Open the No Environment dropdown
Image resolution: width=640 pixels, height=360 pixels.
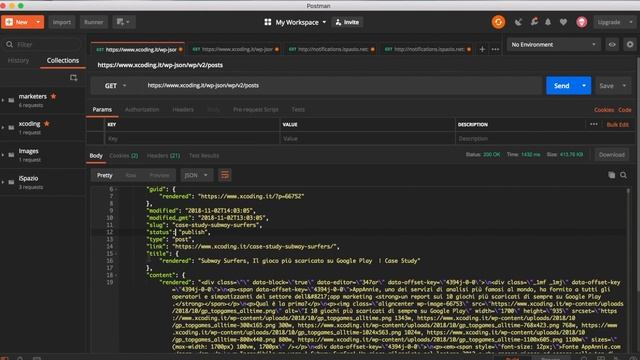[553, 44]
